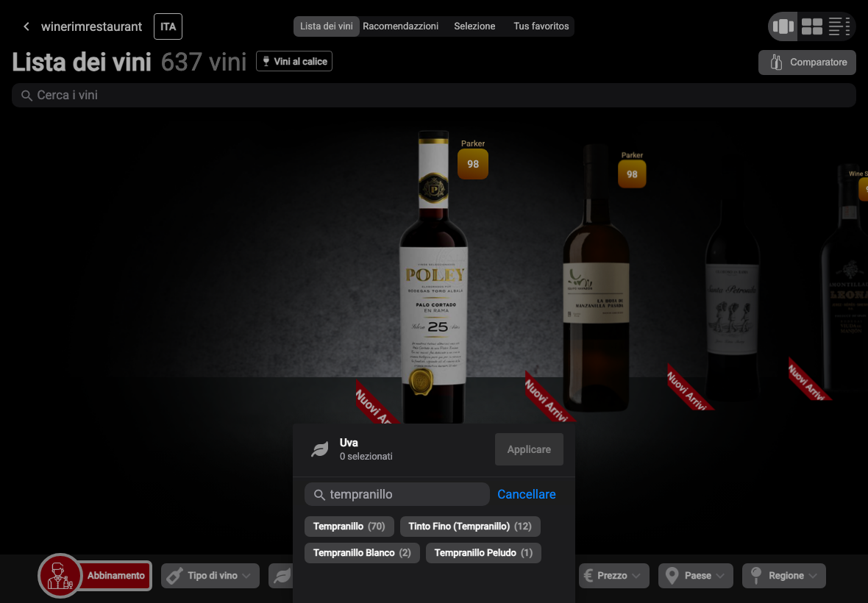
Task: Click the leaf Uva filter button
Action: [281, 576]
